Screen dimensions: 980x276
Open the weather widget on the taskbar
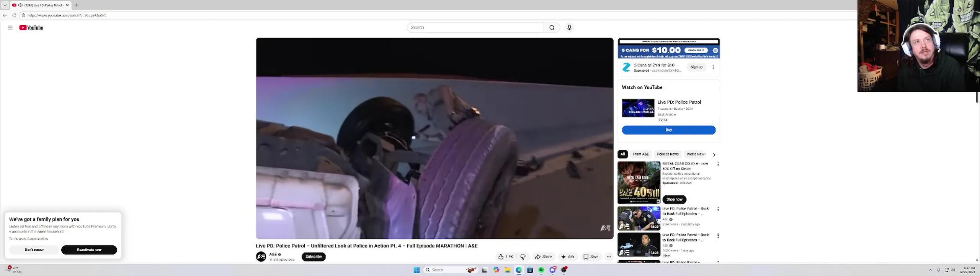(15, 270)
